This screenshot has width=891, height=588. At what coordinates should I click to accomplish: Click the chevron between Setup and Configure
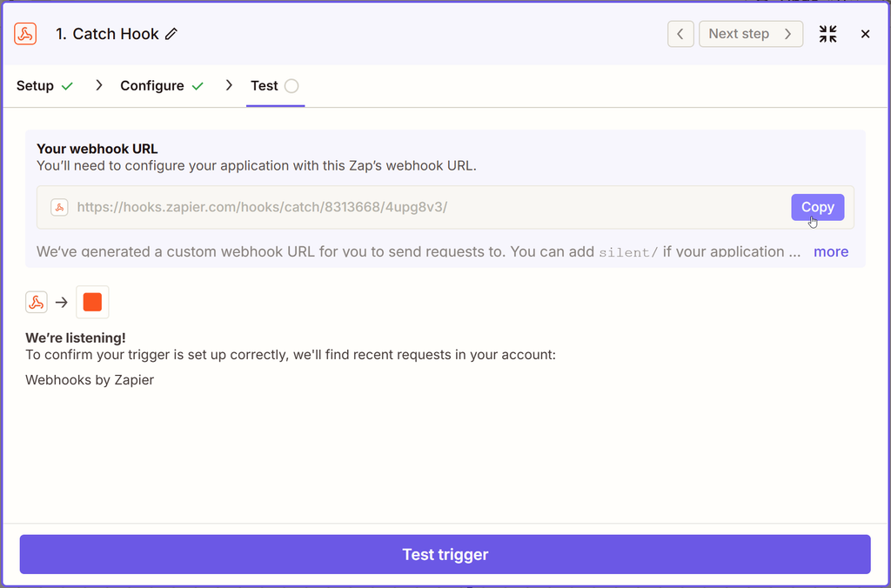(x=99, y=85)
